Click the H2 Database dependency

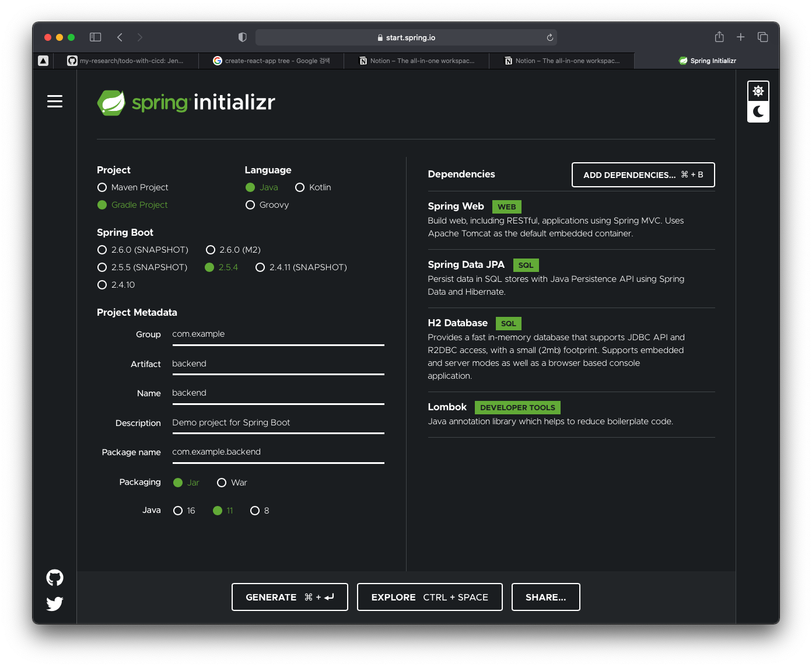pyautogui.click(x=571, y=350)
